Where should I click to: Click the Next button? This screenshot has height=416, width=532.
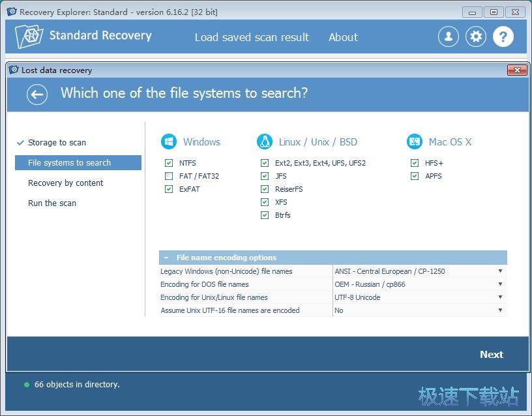pos(492,354)
